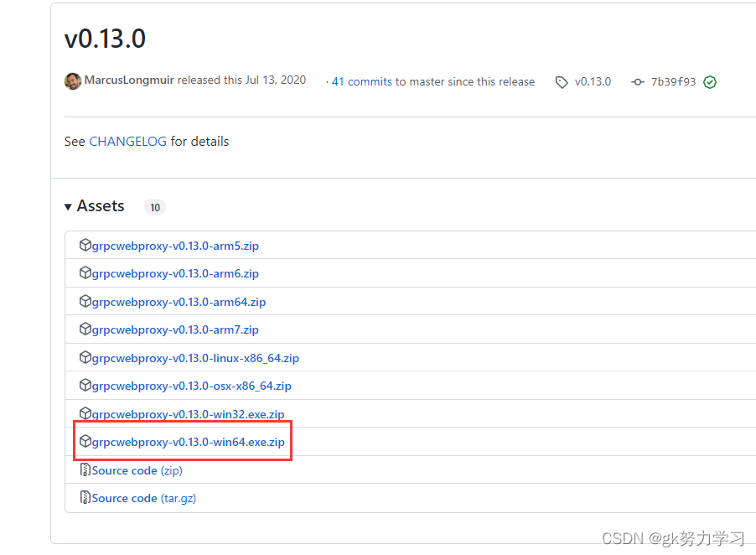The image size is (756, 555).
Task: Click package icon for arm6.zip
Action: pos(85,273)
